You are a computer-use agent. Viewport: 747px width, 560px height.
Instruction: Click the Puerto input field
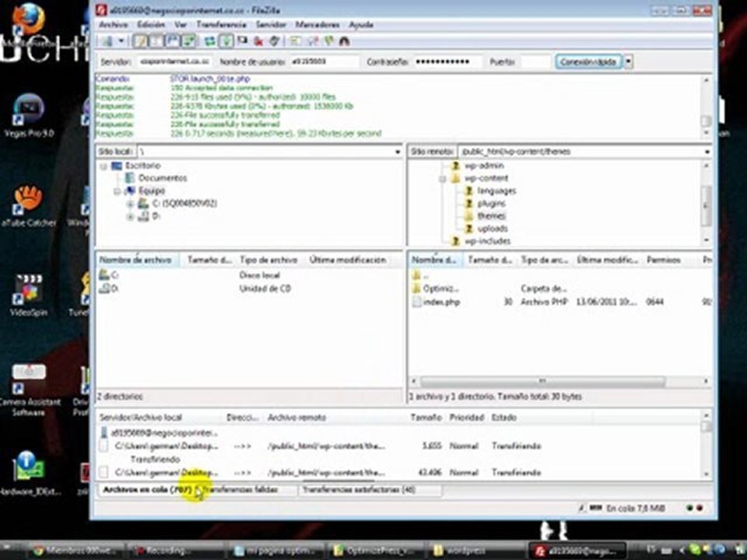tap(535, 62)
